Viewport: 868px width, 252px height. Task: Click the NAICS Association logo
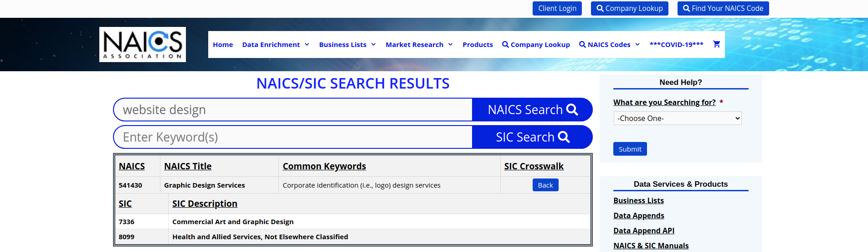click(143, 44)
